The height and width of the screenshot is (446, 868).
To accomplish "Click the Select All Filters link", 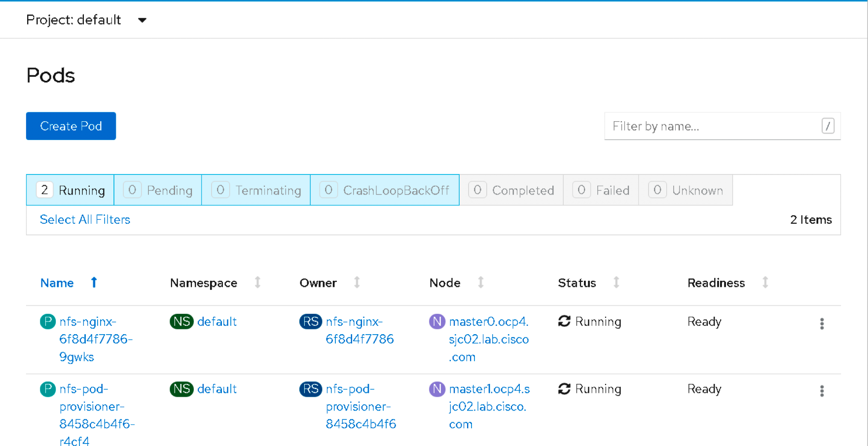I will coord(85,220).
